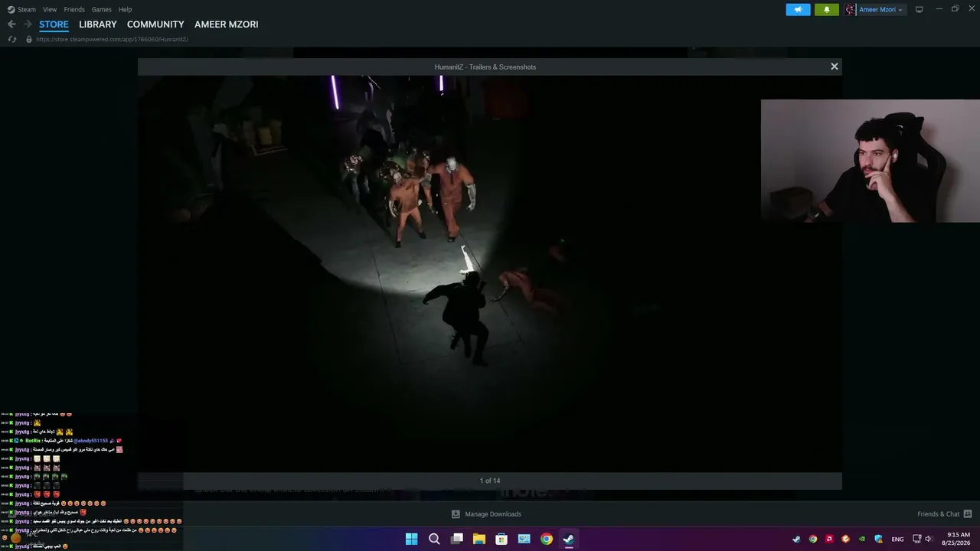The image size is (980, 551).
Task: Switch to the STORE tab
Action: pos(54,24)
